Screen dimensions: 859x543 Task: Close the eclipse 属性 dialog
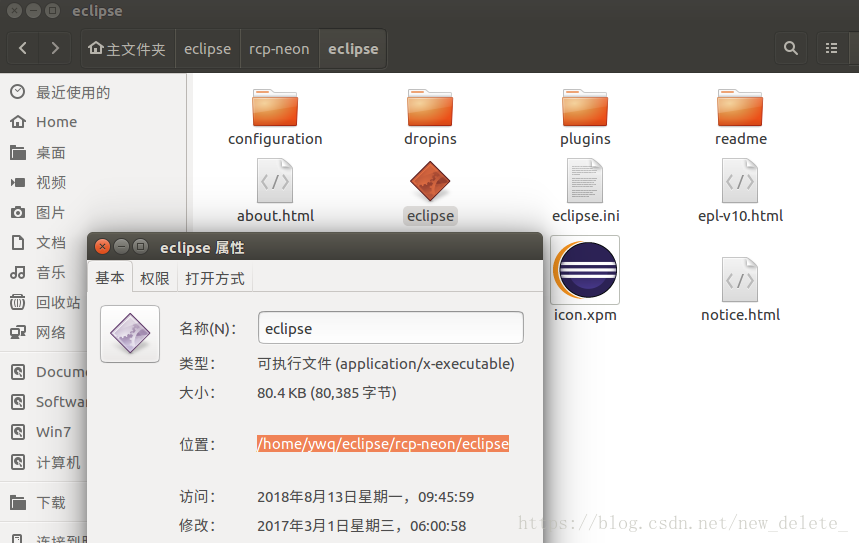pyautogui.click(x=102, y=247)
